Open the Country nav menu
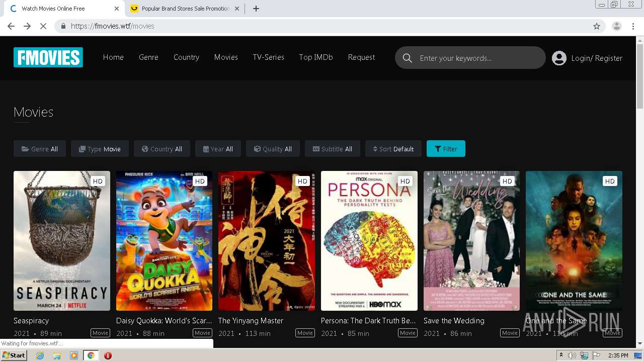The image size is (644, 362). [186, 57]
